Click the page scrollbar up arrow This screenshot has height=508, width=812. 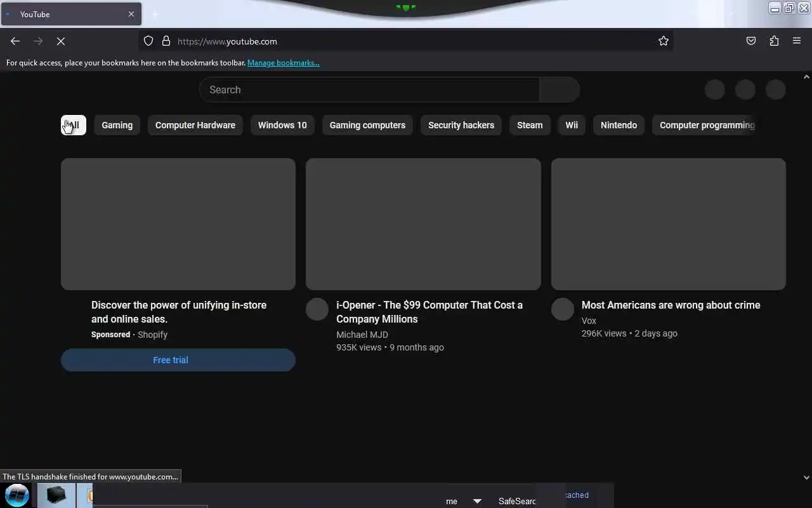click(x=806, y=77)
